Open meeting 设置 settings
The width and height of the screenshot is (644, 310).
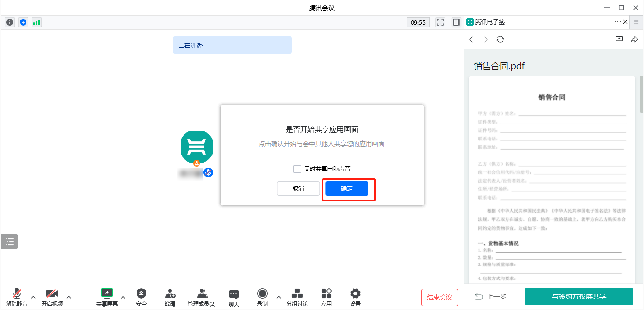(355, 297)
